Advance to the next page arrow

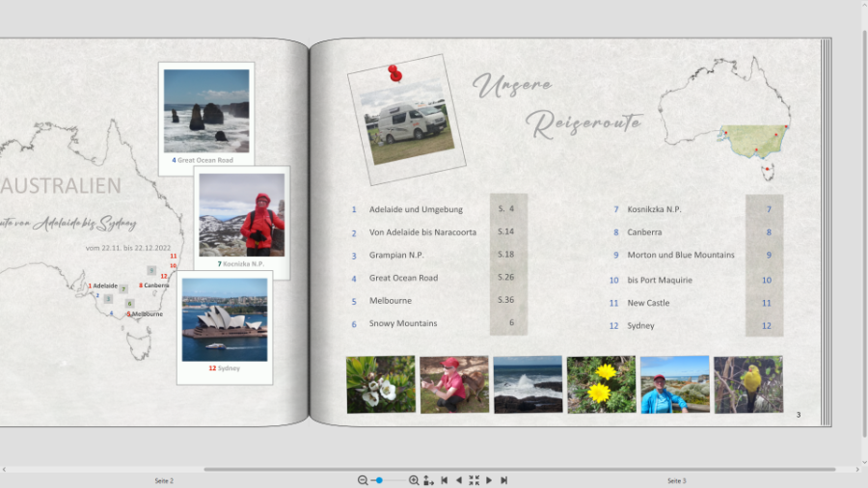tap(489, 480)
